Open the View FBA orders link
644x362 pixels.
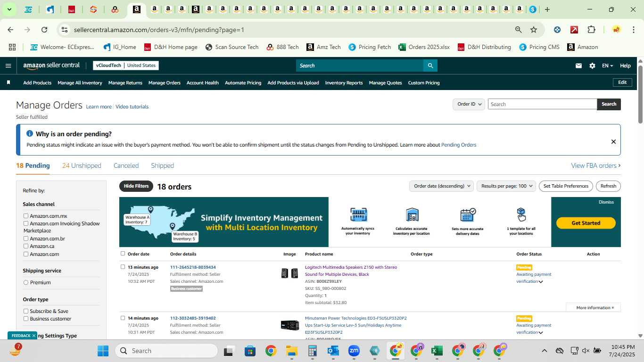tap(595, 165)
